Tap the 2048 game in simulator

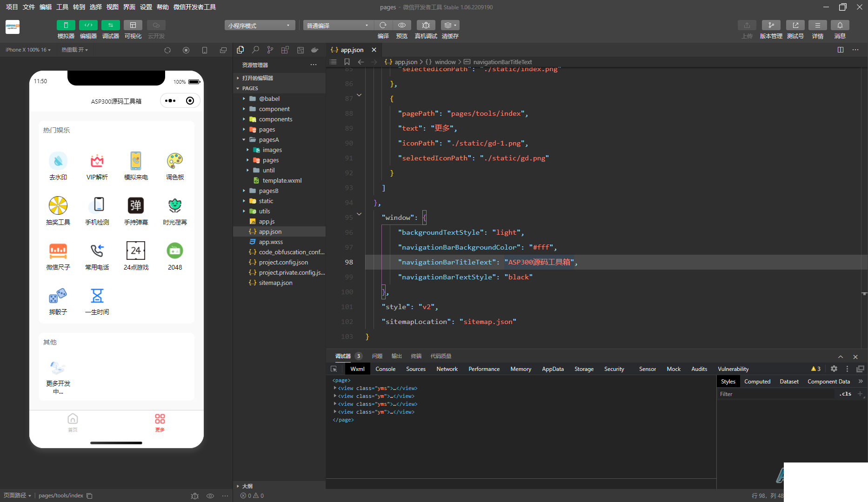pyautogui.click(x=175, y=256)
